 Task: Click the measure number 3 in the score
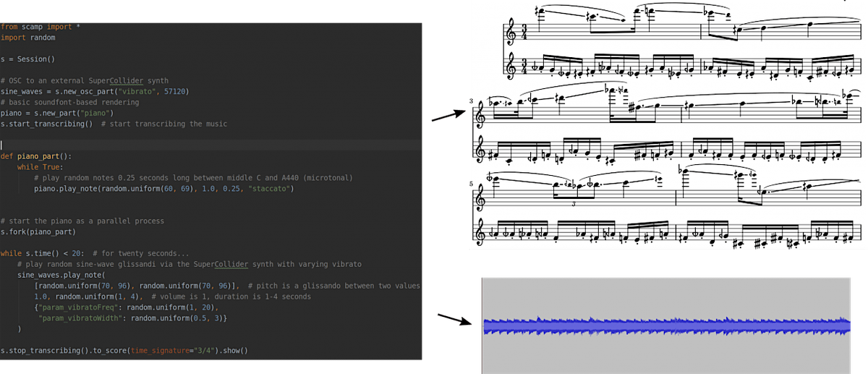coord(471,102)
